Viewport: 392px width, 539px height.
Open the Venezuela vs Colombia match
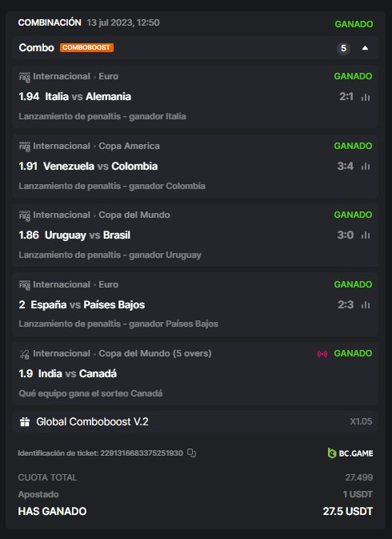tap(100, 167)
